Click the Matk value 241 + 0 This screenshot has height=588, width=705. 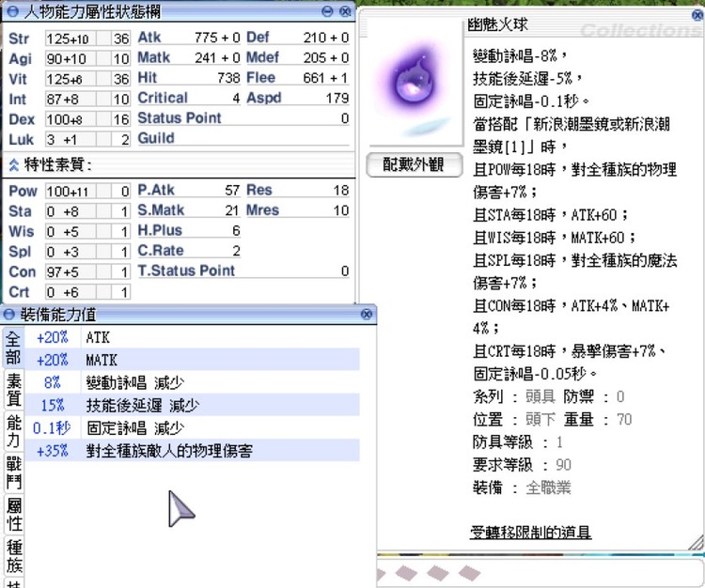218,57
